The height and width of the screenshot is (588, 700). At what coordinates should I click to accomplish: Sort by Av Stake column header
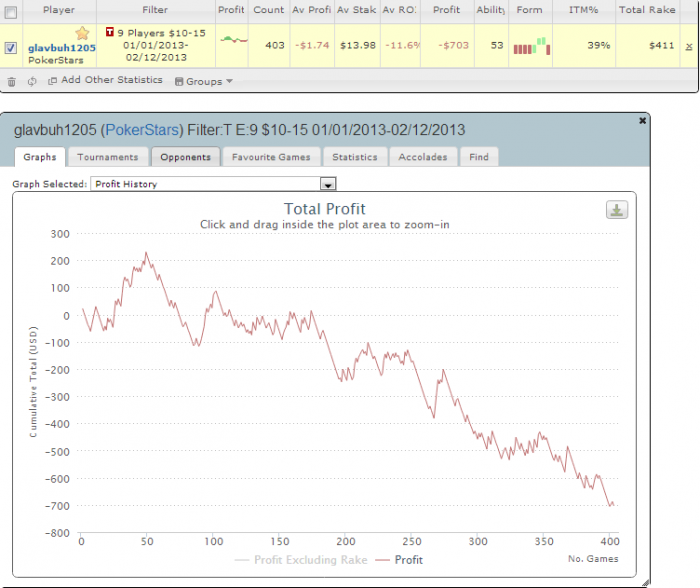click(x=357, y=10)
